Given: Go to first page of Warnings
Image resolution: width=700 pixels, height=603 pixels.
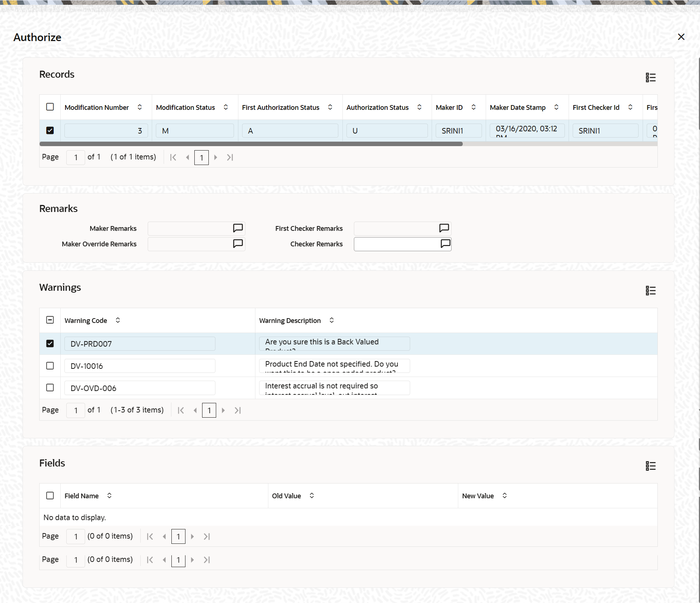Looking at the screenshot, I should [181, 410].
